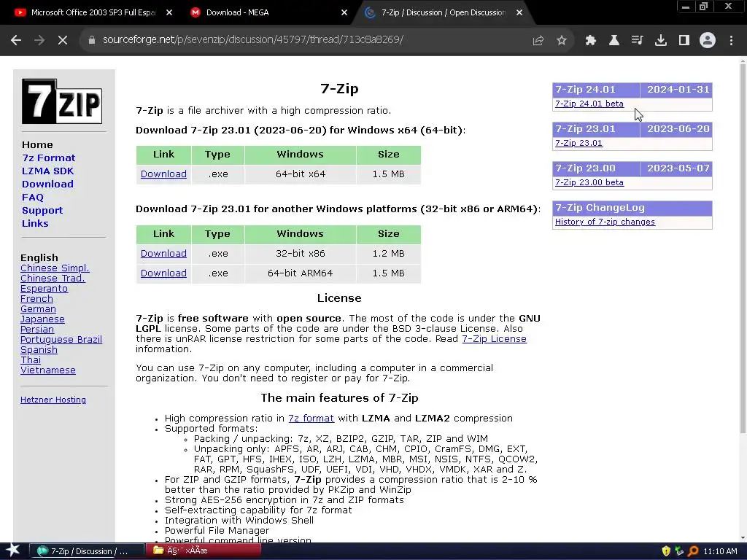The height and width of the screenshot is (560, 747).
Task: Close the Download - MEGA tab
Action: [x=344, y=13]
